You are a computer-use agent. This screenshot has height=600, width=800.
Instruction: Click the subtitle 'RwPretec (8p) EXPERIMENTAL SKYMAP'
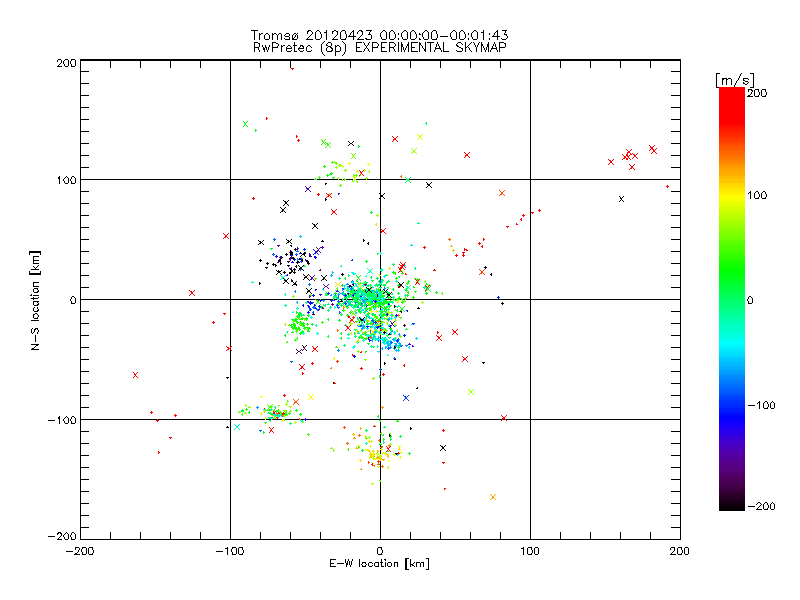pyautogui.click(x=379, y=47)
